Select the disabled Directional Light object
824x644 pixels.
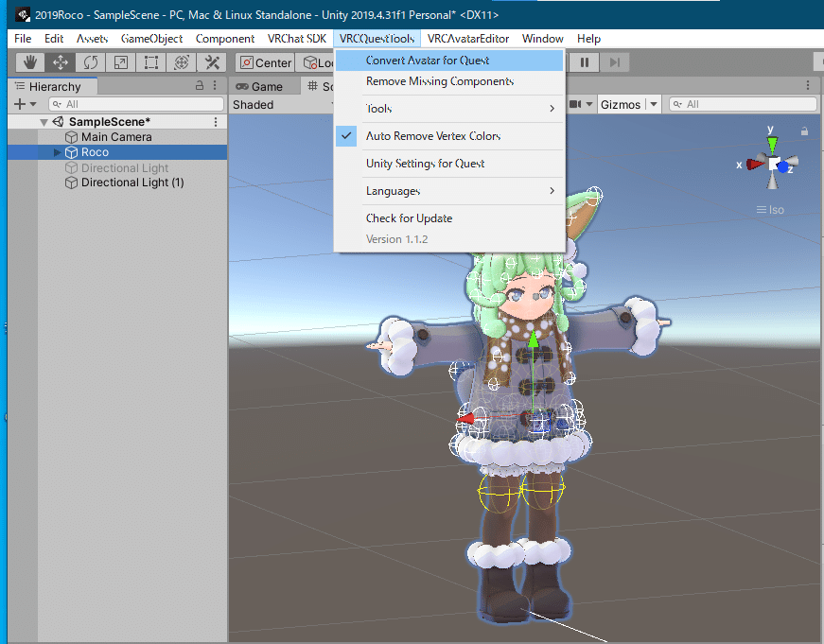click(117, 167)
